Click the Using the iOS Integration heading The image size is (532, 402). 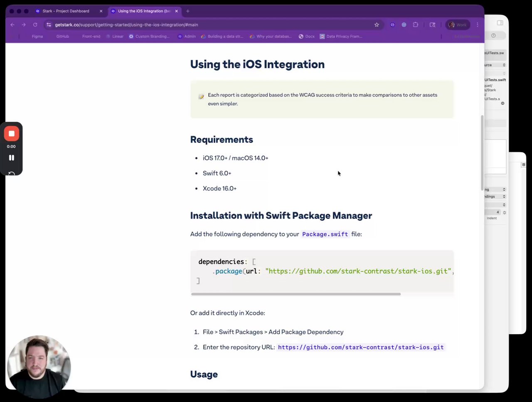pyautogui.click(x=257, y=64)
